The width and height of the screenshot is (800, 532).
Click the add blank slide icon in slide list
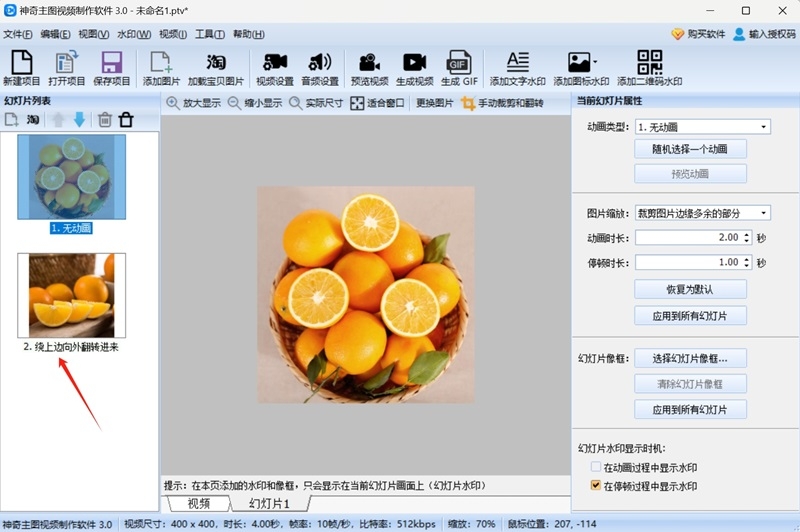coord(11,120)
